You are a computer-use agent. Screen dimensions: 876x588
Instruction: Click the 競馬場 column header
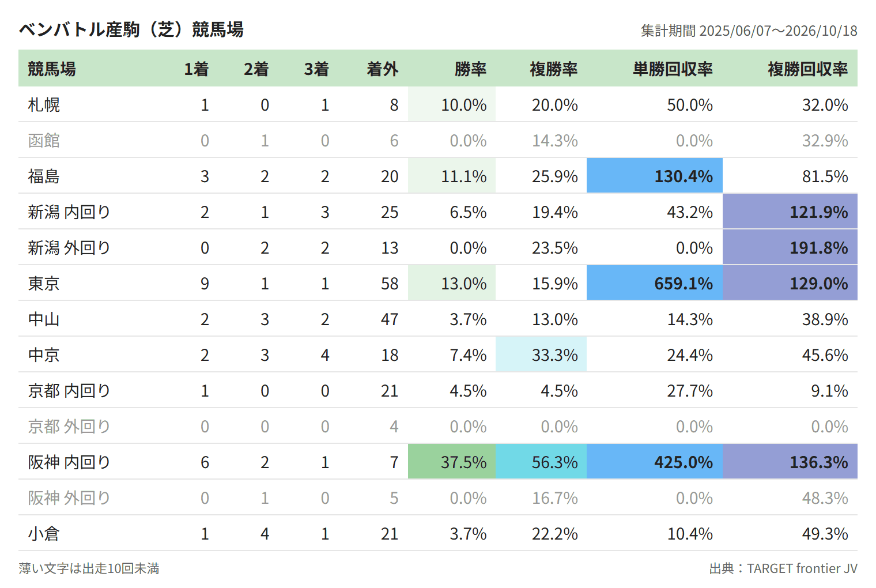[x=52, y=69]
